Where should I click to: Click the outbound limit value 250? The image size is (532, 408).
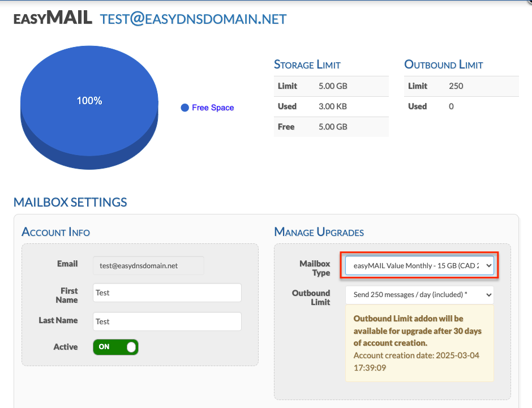(x=456, y=86)
